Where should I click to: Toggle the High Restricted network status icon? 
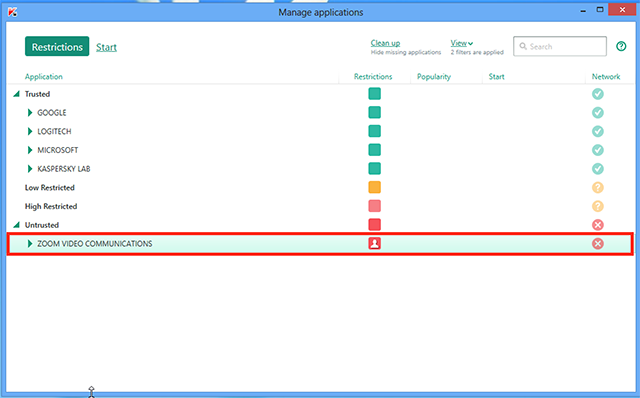click(598, 206)
